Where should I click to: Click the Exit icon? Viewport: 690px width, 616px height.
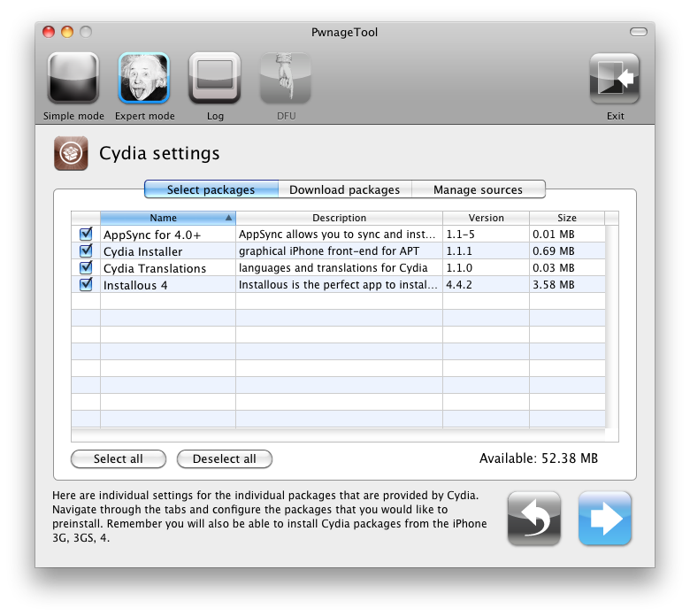(615, 78)
